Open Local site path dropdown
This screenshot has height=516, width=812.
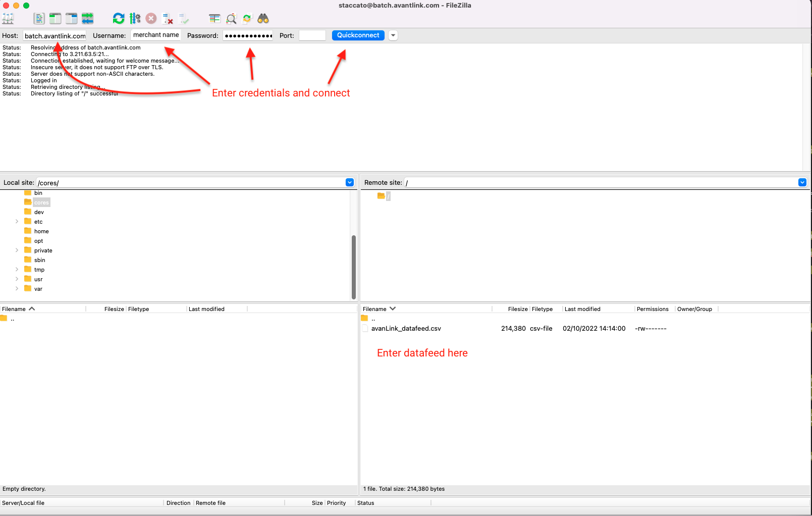coord(350,182)
